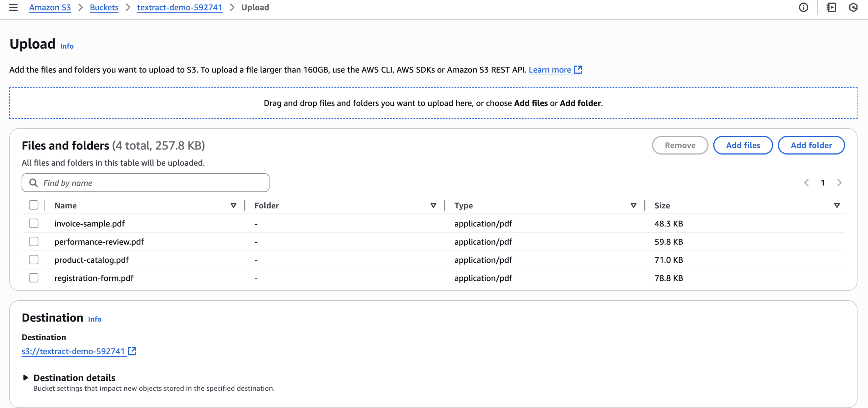Open the Info link next to Upload
The height and width of the screenshot is (408, 868).
tap(67, 46)
